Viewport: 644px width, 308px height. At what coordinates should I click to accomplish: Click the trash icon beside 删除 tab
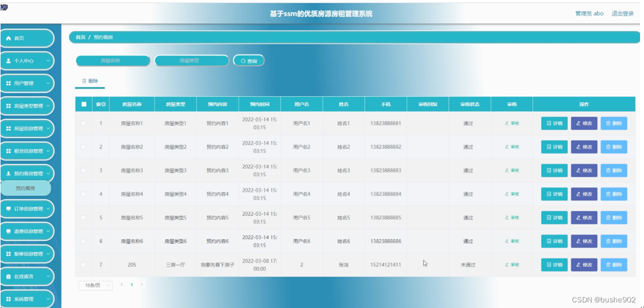pos(84,81)
